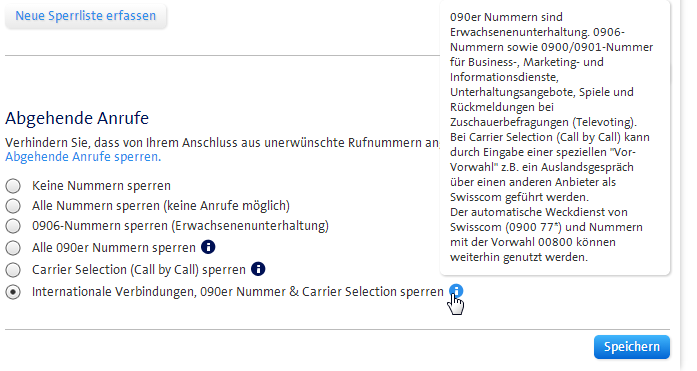Click label text Keine Nummern sperren
The height and width of the screenshot is (371, 697).
point(101,186)
